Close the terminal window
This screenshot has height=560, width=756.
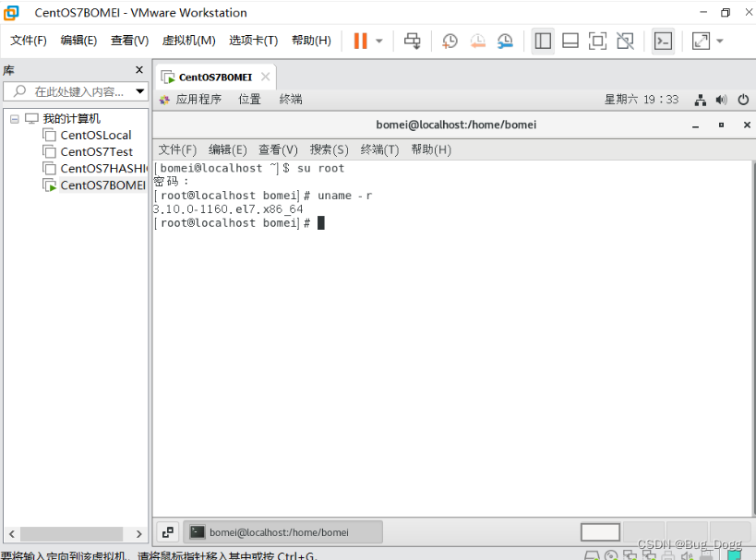[x=747, y=125]
